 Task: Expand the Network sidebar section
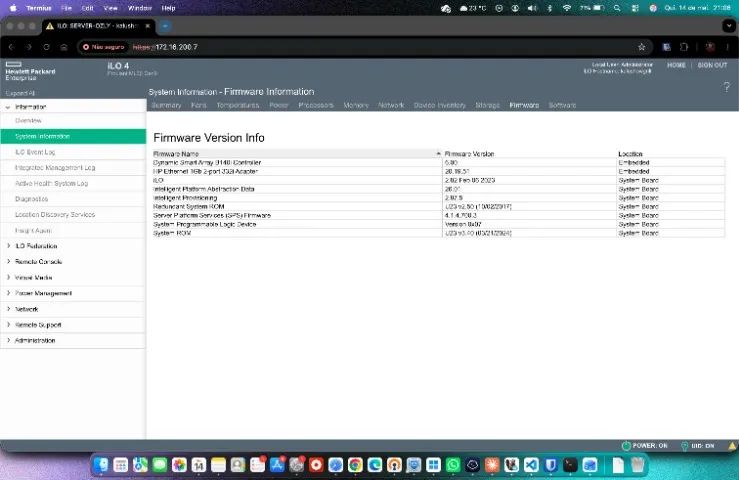click(8, 309)
